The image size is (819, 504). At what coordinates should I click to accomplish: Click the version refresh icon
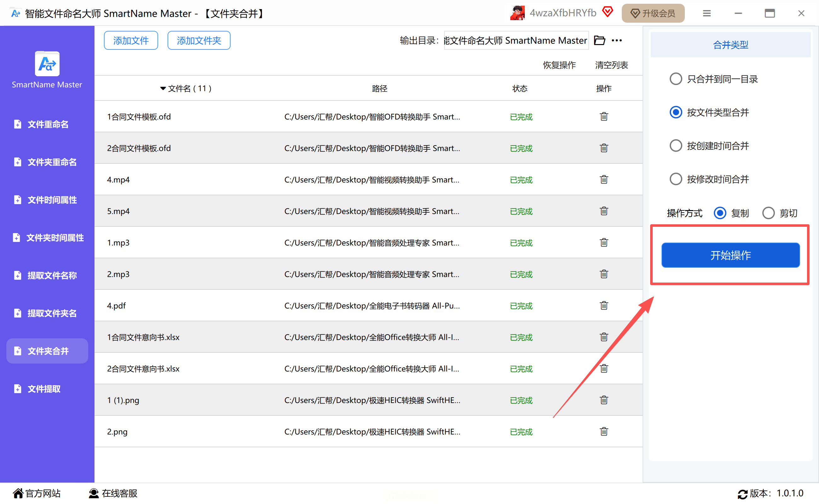pyautogui.click(x=742, y=494)
